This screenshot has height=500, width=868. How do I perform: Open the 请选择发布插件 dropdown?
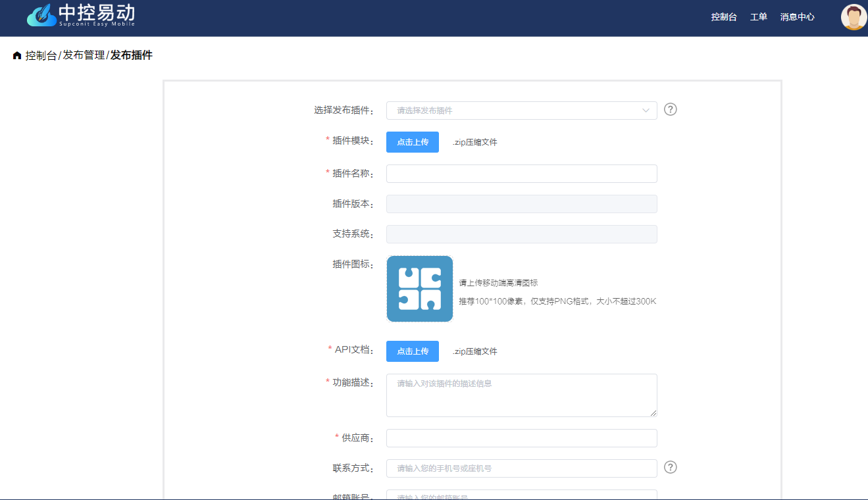pyautogui.click(x=521, y=111)
